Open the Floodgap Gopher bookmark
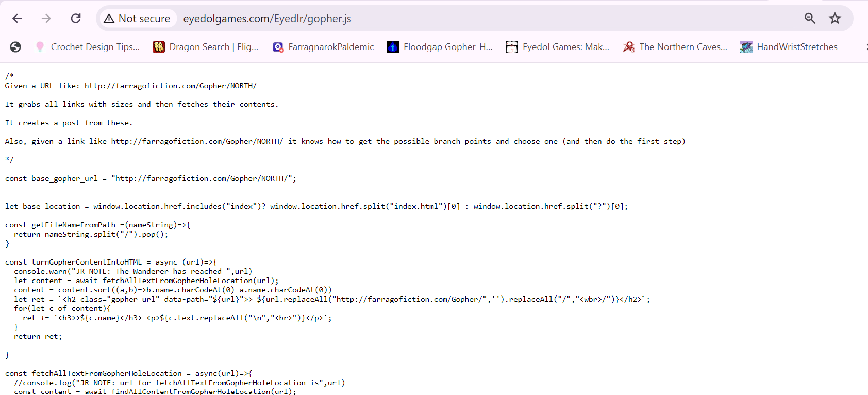Viewport: 868px width, 395px height. click(440, 47)
